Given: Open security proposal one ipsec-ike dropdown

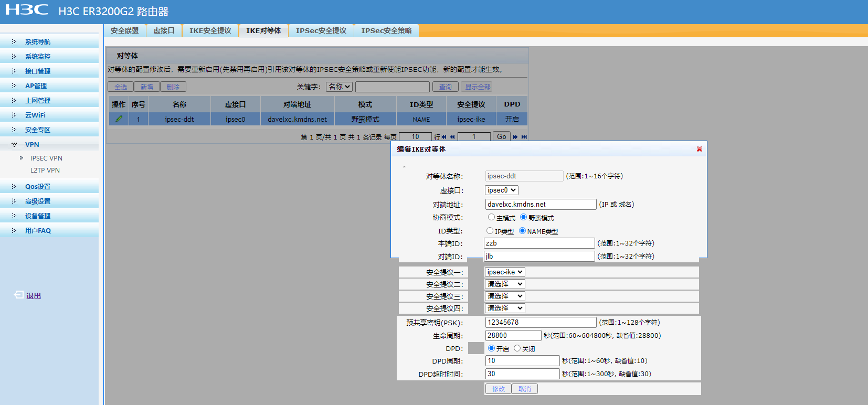Looking at the screenshot, I should 504,272.
